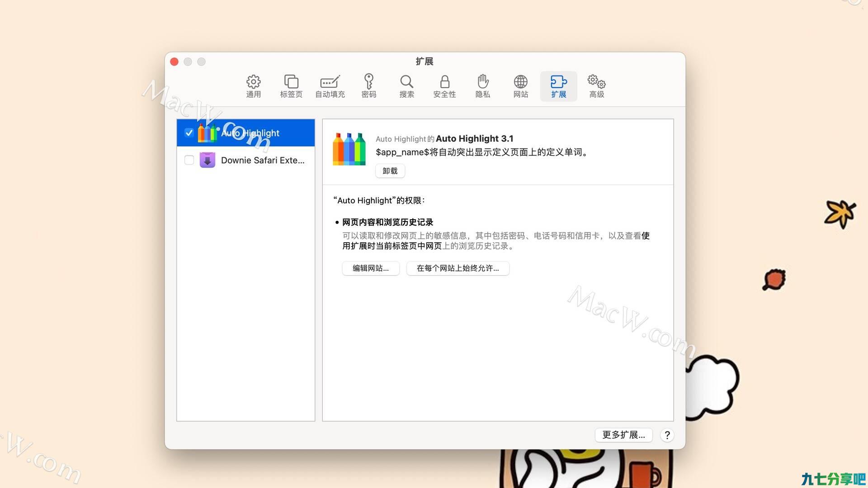Go to the 安全性 (Security) lock tab
868x488 pixels.
coord(445,86)
